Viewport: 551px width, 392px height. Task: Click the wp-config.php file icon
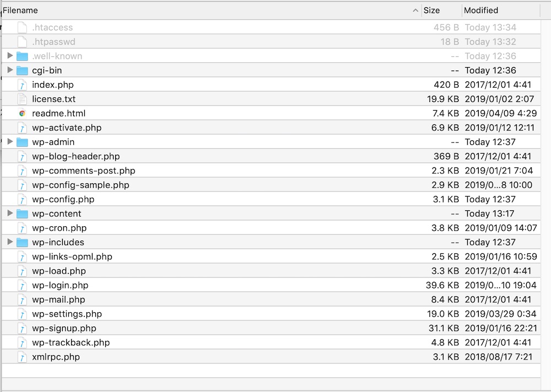pos(22,199)
